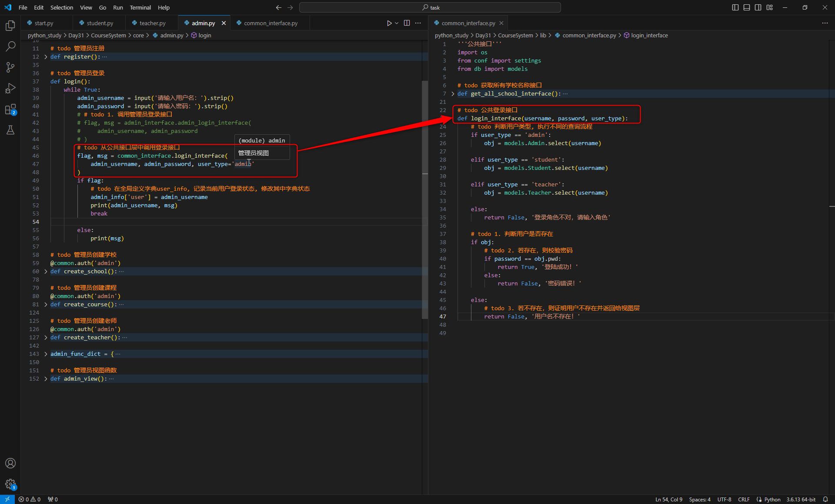Open the Search view icon
Screen dimensions: 835x504
tap(10, 46)
